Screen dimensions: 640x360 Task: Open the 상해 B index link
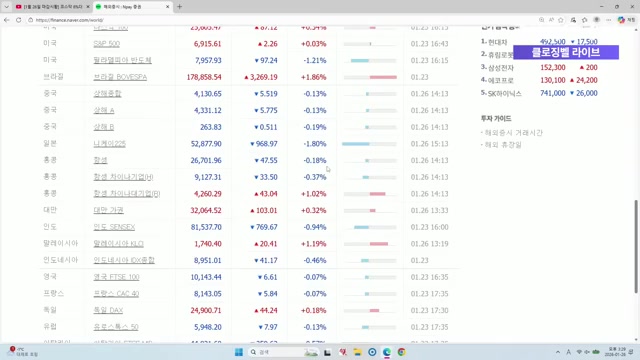click(104, 127)
